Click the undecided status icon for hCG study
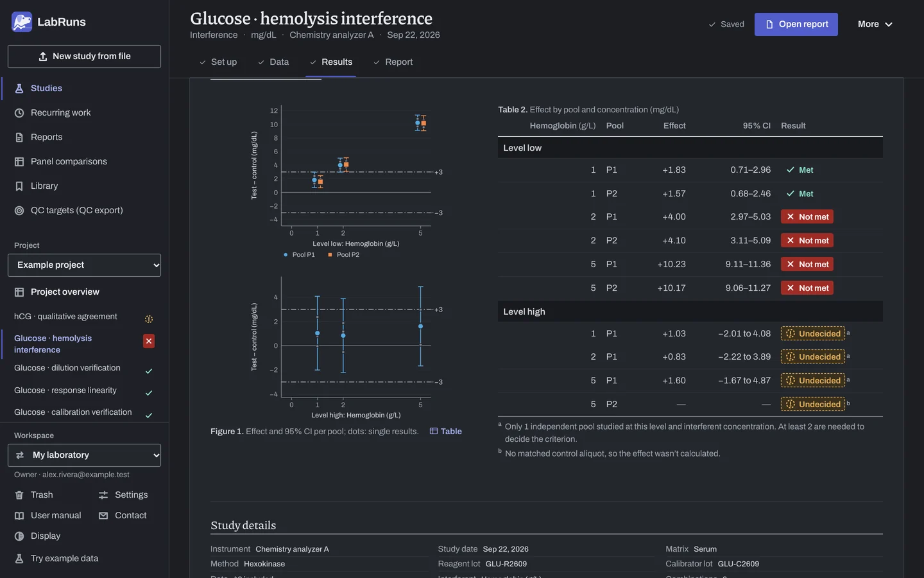Screen dimensions: 924x578 149,319
